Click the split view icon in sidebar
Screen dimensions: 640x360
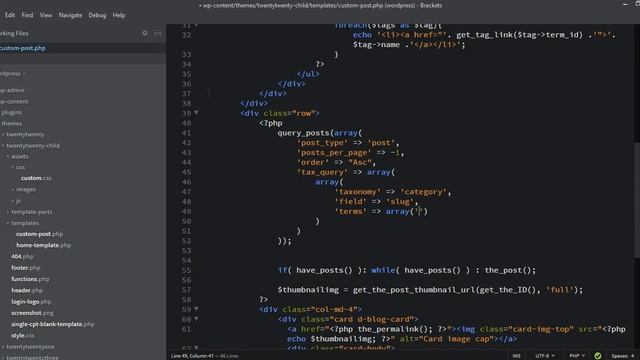click(157, 33)
